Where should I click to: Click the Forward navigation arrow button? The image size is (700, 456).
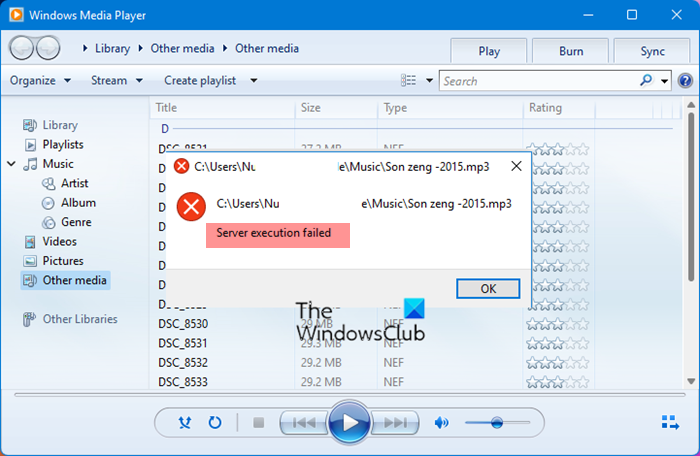click(x=48, y=48)
